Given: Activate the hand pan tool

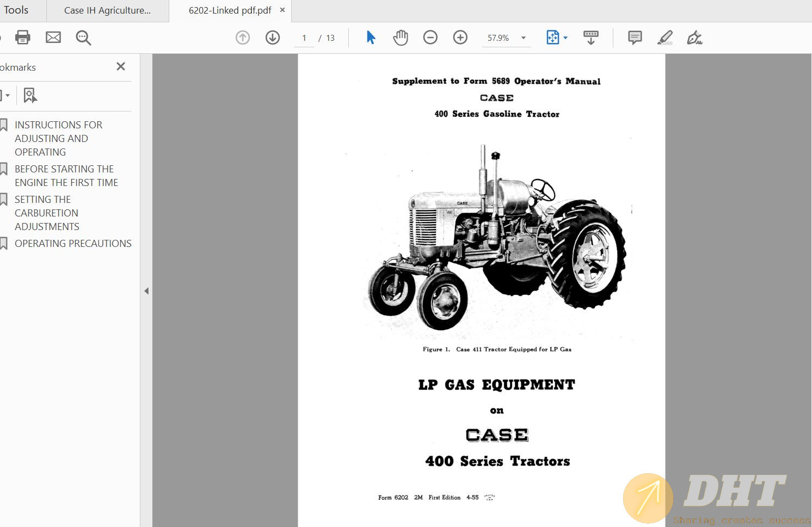Looking at the screenshot, I should [x=401, y=38].
